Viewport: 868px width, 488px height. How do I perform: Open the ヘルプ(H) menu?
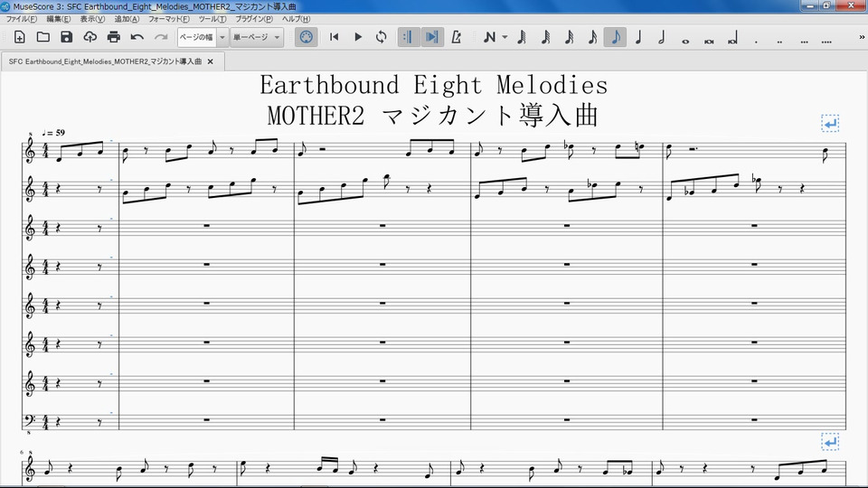pyautogui.click(x=297, y=19)
